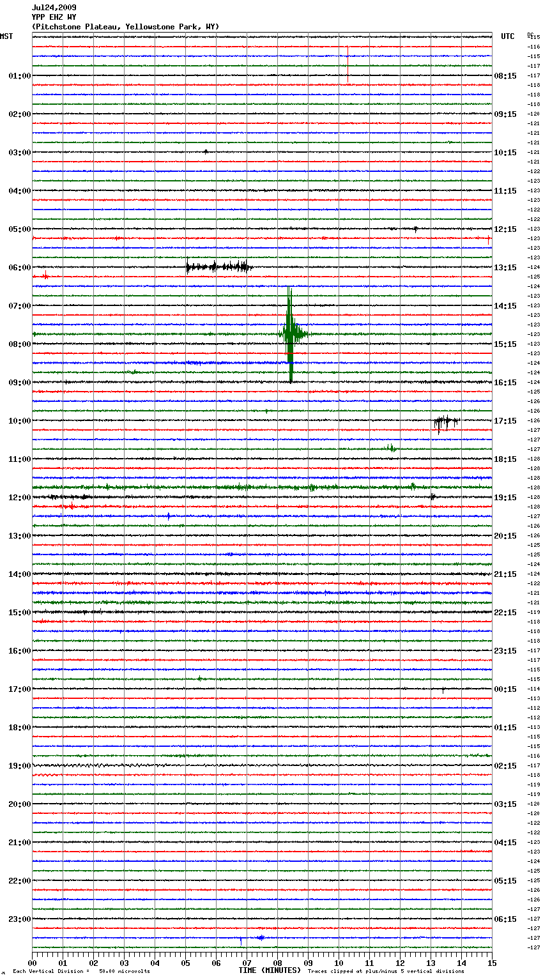Select the 20:00 MST time label

pyautogui.click(x=20, y=804)
